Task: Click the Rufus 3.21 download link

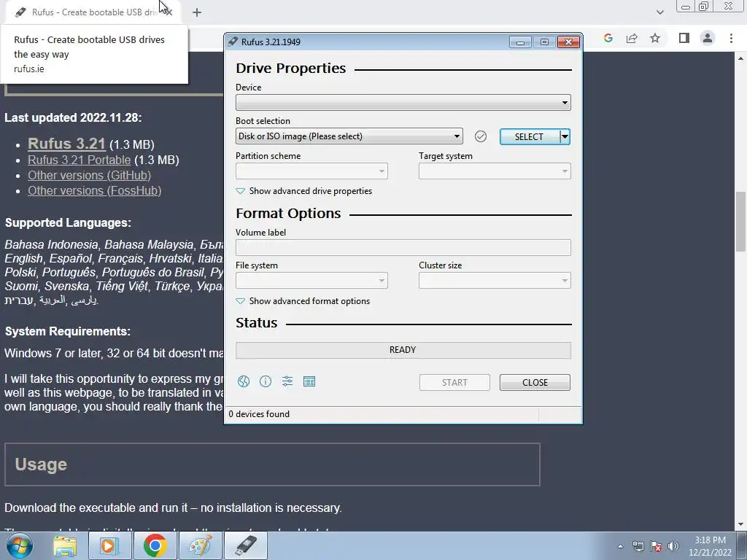Action: (66, 144)
